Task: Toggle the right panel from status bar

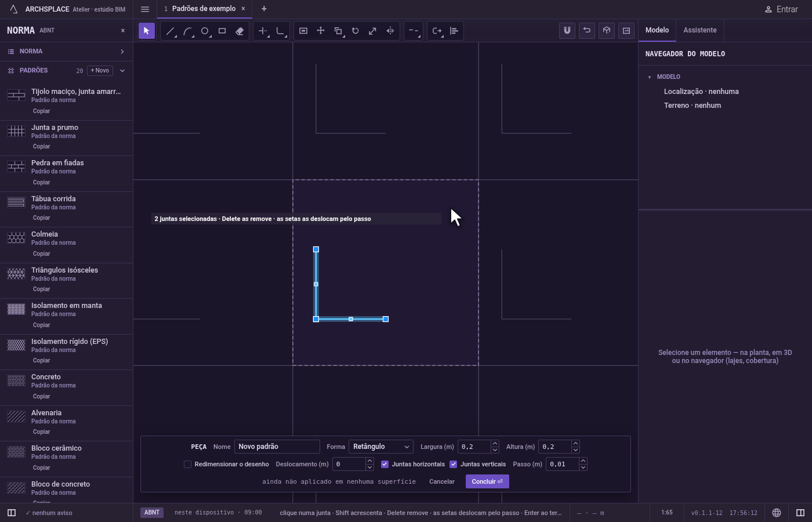Action: (x=800, y=513)
